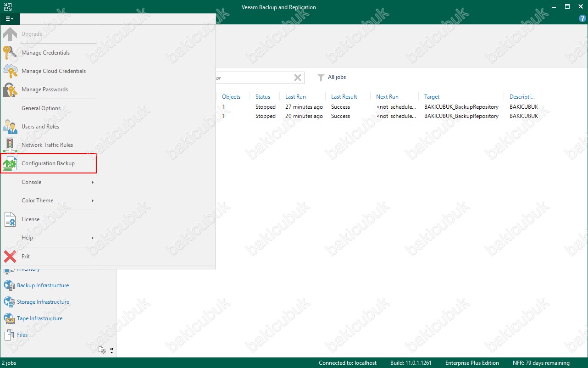Click into the job search field
The height and width of the screenshot is (368, 588).
coord(254,78)
